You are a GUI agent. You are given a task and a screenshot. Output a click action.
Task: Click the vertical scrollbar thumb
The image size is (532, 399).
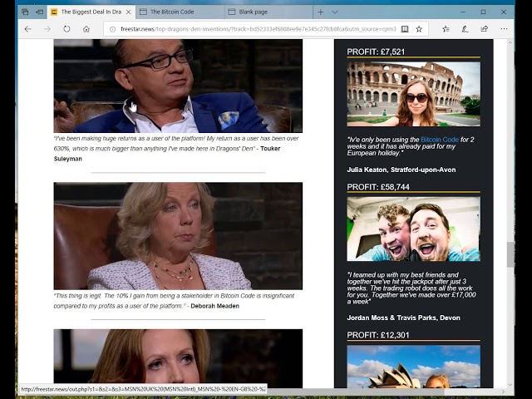point(510,254)
